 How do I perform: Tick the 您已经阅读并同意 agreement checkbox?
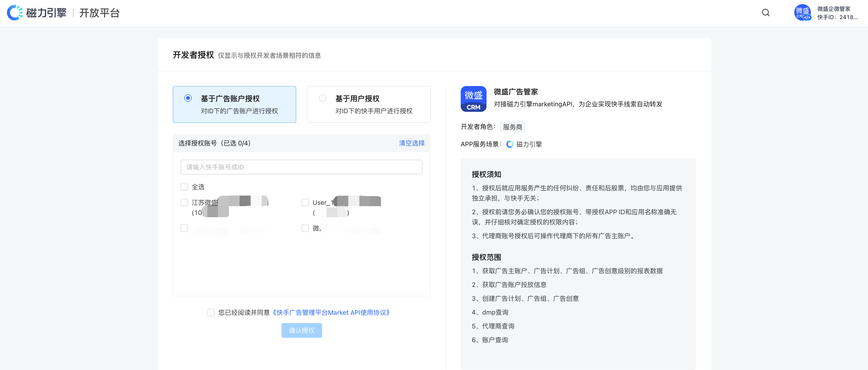[211, 313]
